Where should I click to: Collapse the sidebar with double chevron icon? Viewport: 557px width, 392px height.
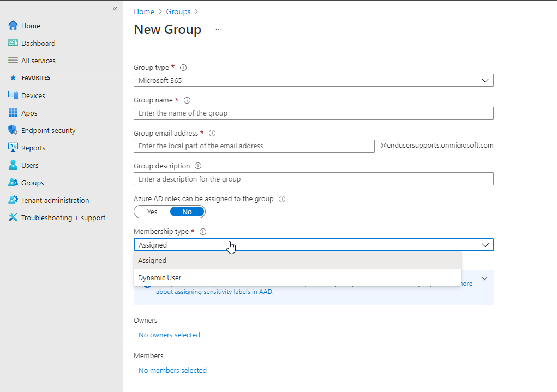pyautogui.click(x=115, y=9)
